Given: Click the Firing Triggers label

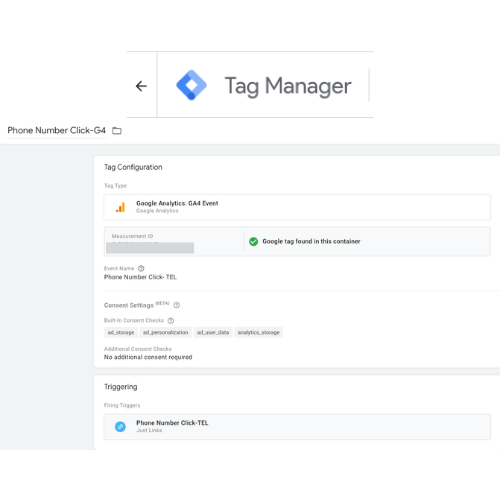Looking at the screenshot, I should [122, 405].
